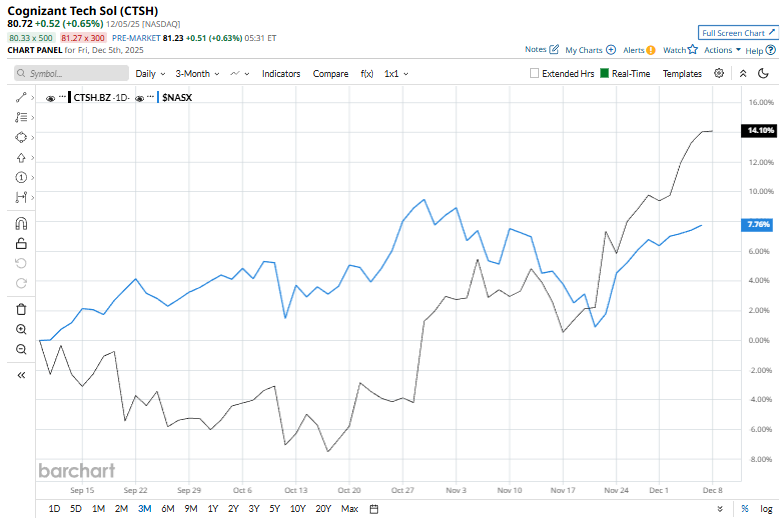Select the 6M time range
The width and height of the screenshot is (782, 521).
tap(168, 509)
